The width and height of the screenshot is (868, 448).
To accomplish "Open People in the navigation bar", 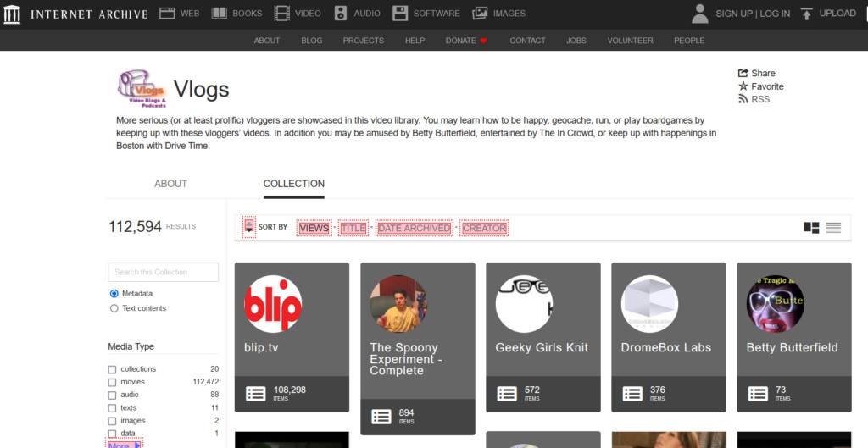I will click(x=689, y=41).
